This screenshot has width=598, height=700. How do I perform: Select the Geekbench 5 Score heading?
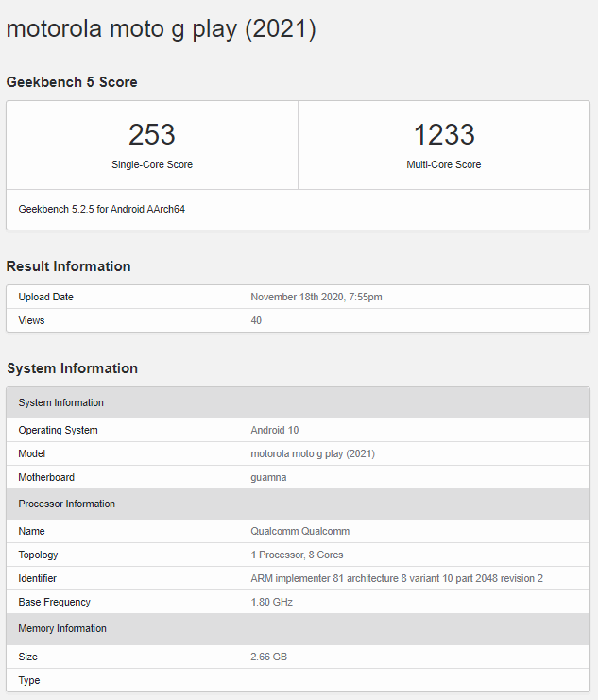pos(72,82)
